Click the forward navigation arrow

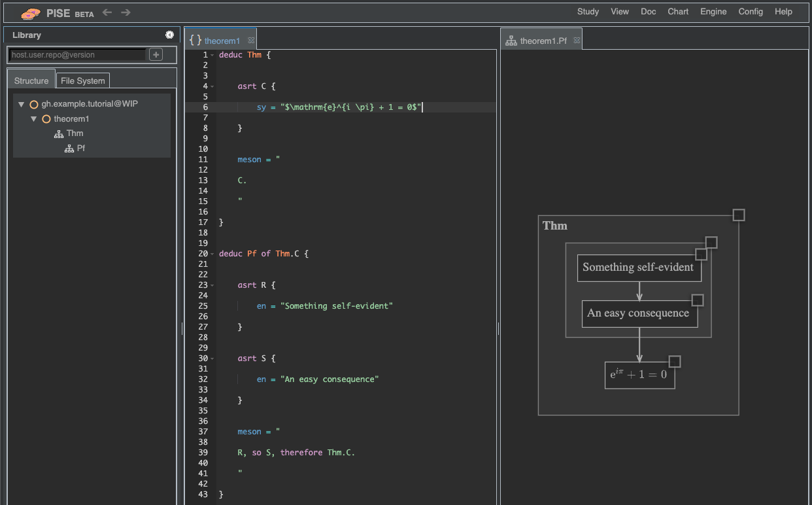click(x=126, y=12)
